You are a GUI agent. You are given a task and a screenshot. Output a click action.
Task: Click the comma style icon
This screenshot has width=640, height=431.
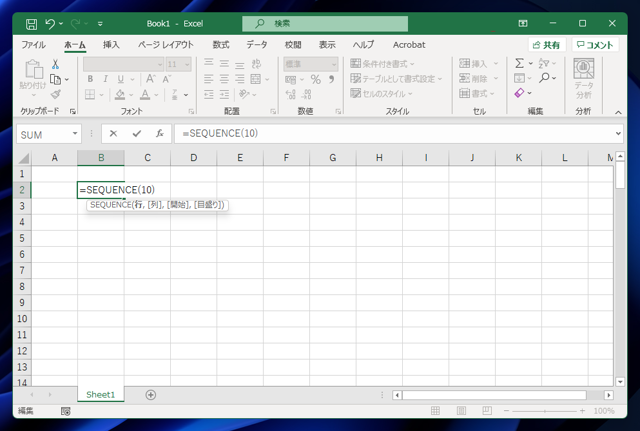tap(331, 79)
